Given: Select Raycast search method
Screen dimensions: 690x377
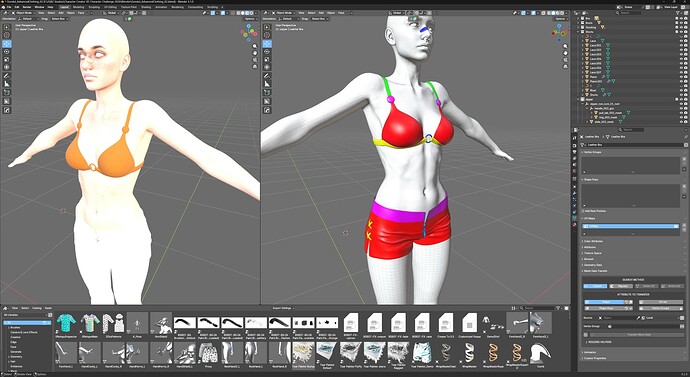Looking at the screenshot, I should 620,286.
